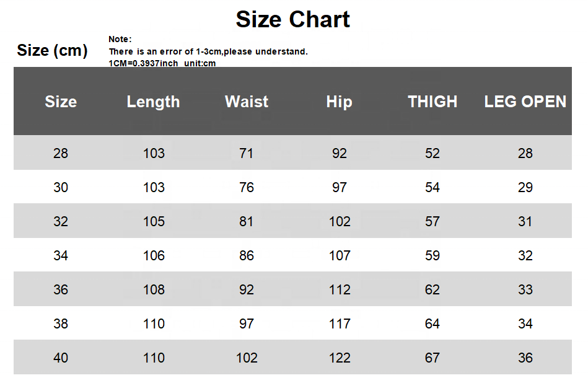Select waist value 71 in size 28 row
The height and width of the screenshot is (383, 588).
(x=247, y=153)
